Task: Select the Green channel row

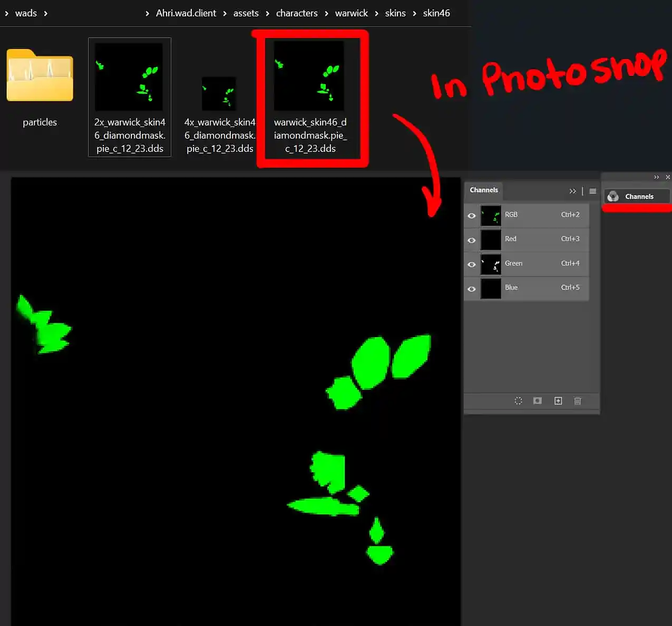Action: pyautogui.click(x=535, y=264)
